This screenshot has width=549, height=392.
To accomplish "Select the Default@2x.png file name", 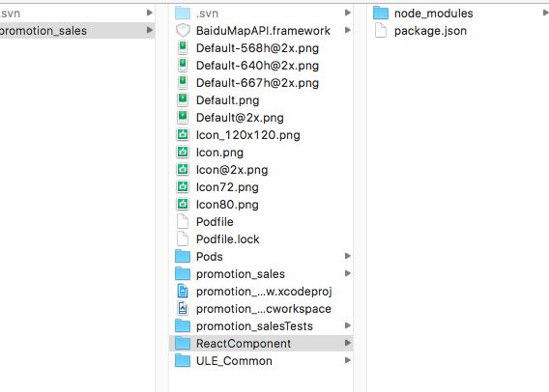I will 240,118.
